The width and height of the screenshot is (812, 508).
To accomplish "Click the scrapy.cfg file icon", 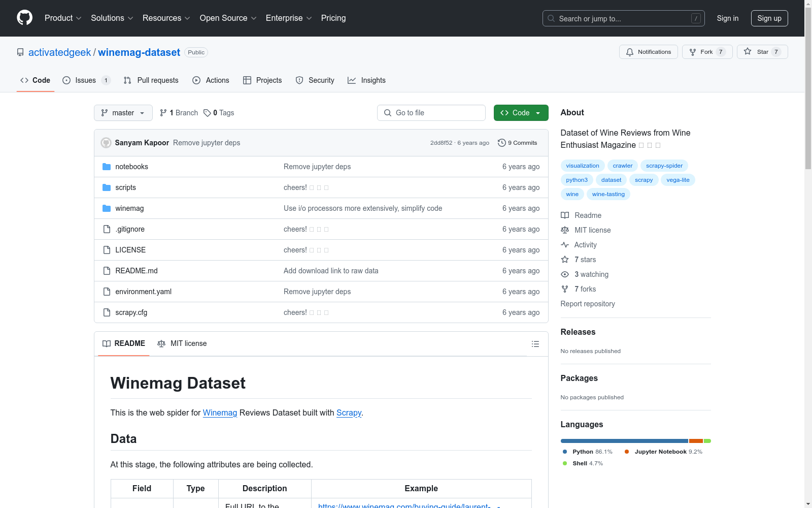I will (x=107, y=312).
